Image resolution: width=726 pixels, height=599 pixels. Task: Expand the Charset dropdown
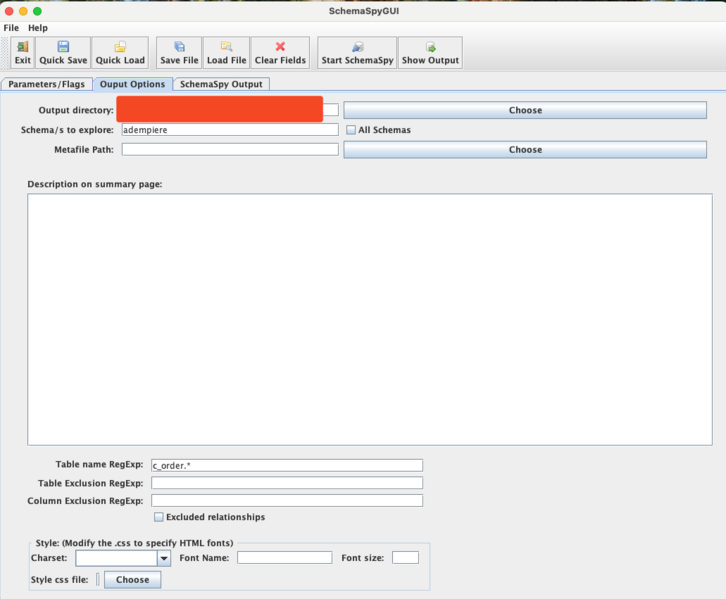(x=164, y=558)
